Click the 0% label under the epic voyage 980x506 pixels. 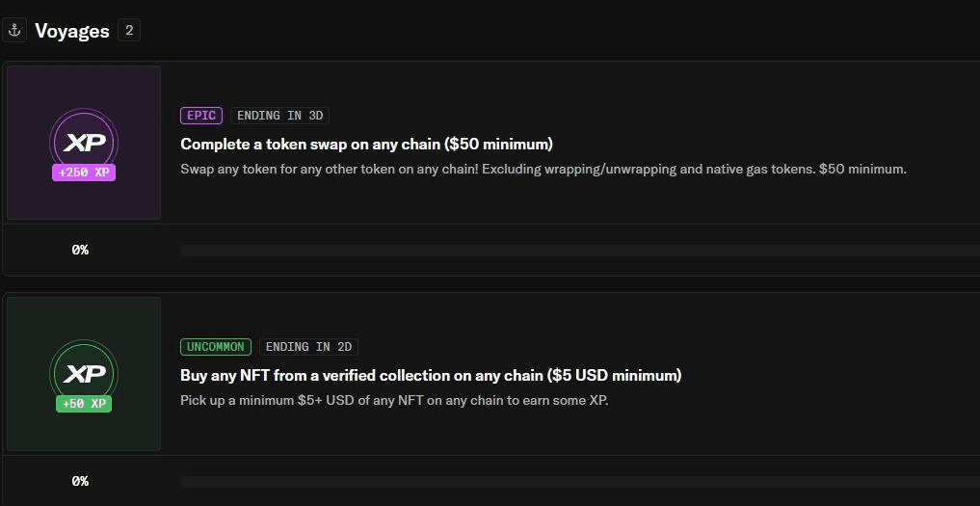click(80, 251)
